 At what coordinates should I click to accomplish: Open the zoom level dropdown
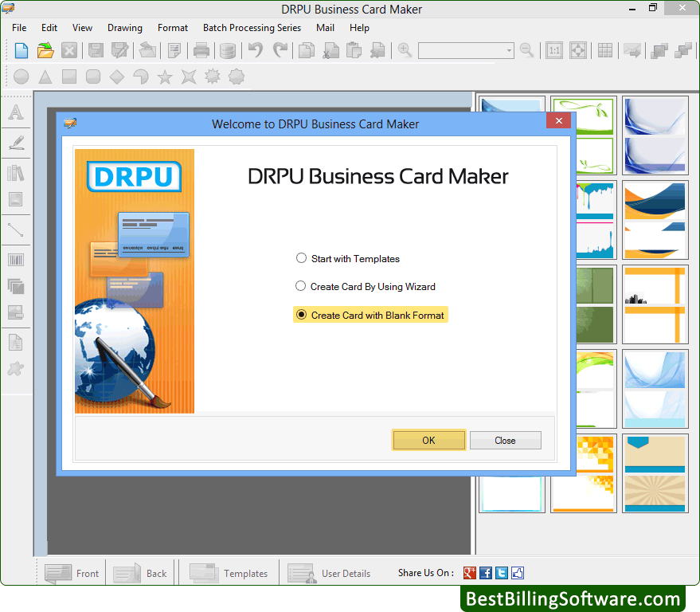pyautogui.click(x=510, y=50)
